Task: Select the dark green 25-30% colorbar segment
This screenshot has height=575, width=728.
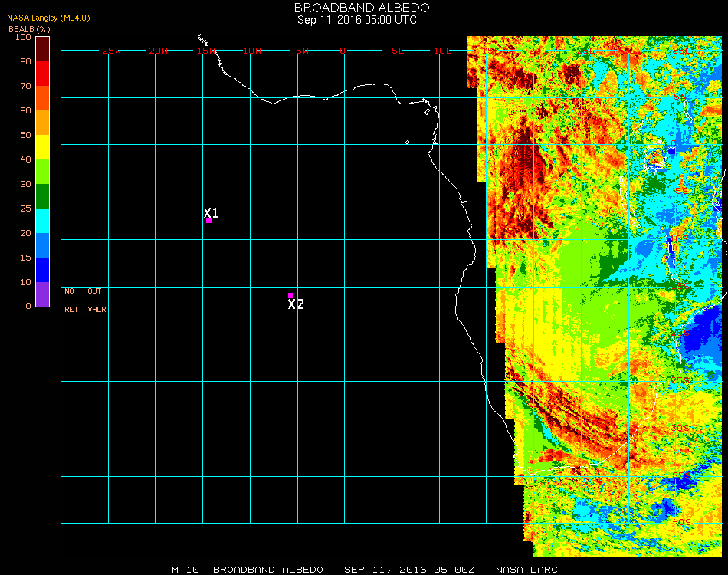Action: click(x=42, y=195)
